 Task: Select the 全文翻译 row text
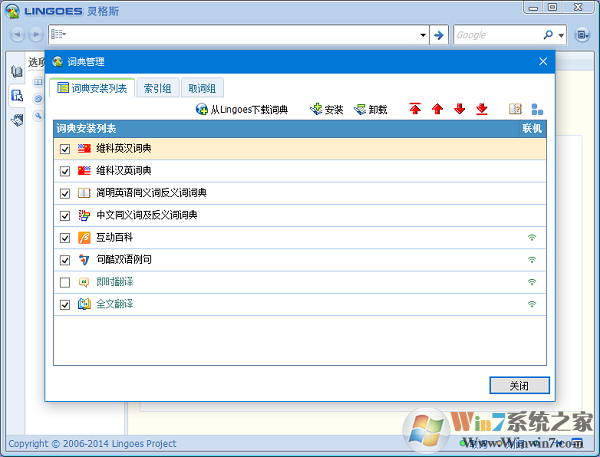114,304
